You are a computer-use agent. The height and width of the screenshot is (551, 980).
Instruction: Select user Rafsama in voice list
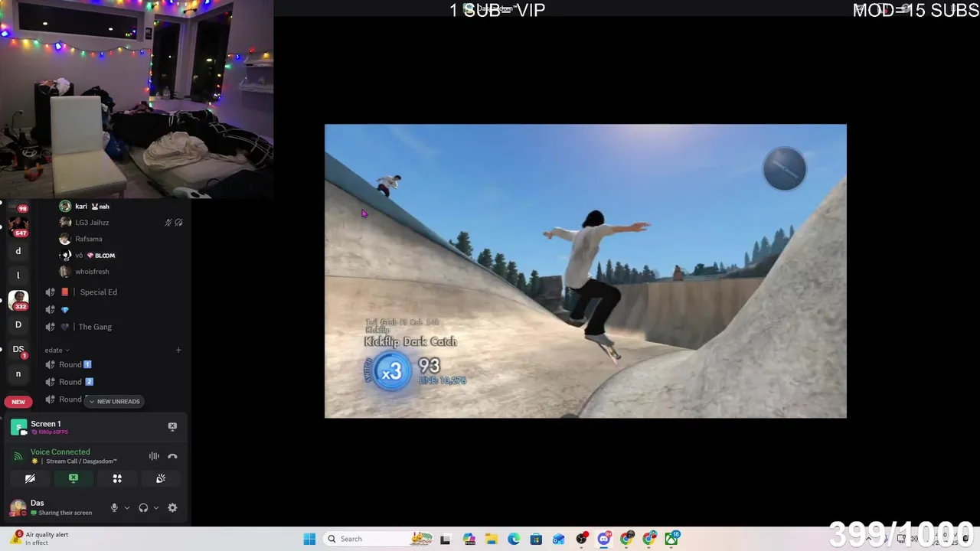click(x=88, y=239)
